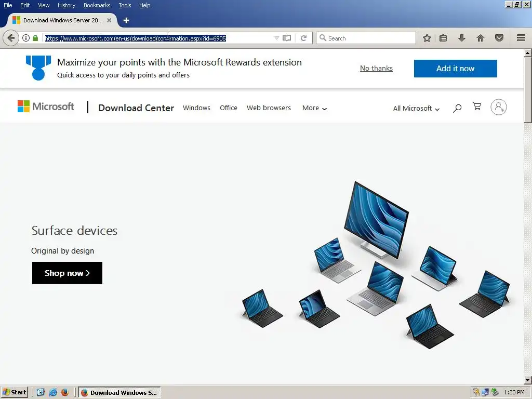Click the tray icon beside the clock
Image resolution: width=532 pixels, height=399 pixels.
pos(495,393)
